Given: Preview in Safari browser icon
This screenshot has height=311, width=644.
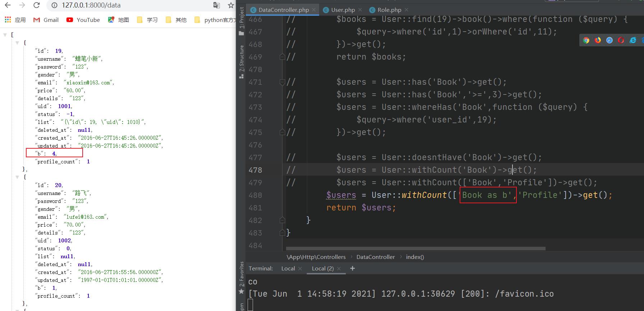Looking at the screenshot, I should pos(609,40).
